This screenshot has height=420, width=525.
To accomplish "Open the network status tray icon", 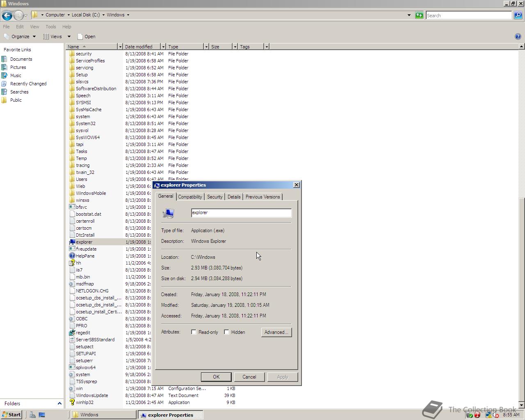I will click(488, 415).
